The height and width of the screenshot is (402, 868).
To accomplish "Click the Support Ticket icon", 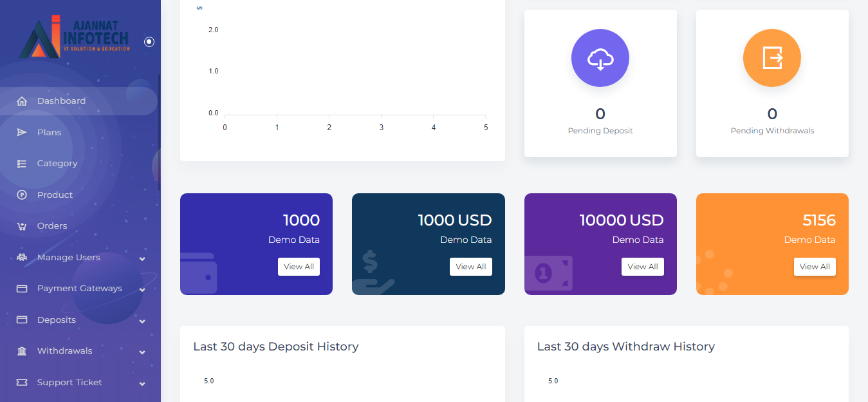I will (x=22, y=383).
